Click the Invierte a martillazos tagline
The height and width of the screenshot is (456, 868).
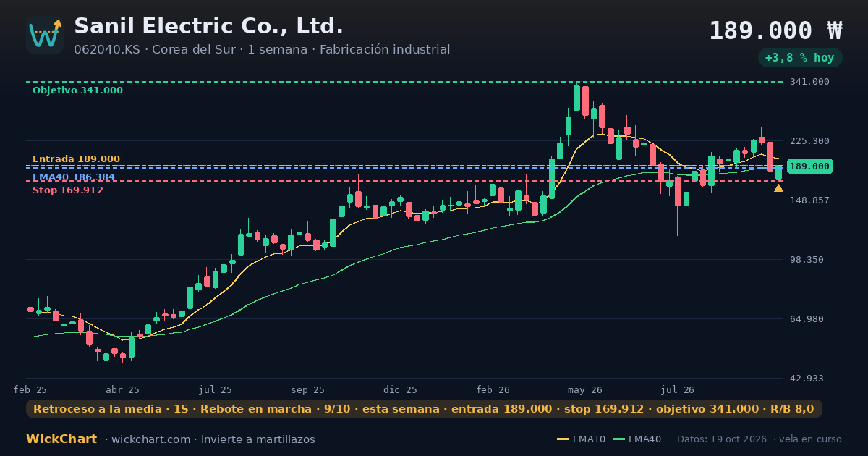(258, 439)
